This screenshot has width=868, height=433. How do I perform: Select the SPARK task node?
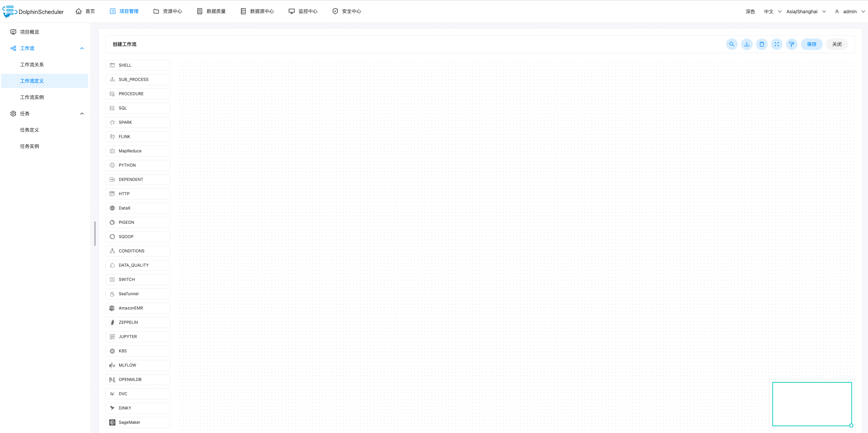[138, 122]
